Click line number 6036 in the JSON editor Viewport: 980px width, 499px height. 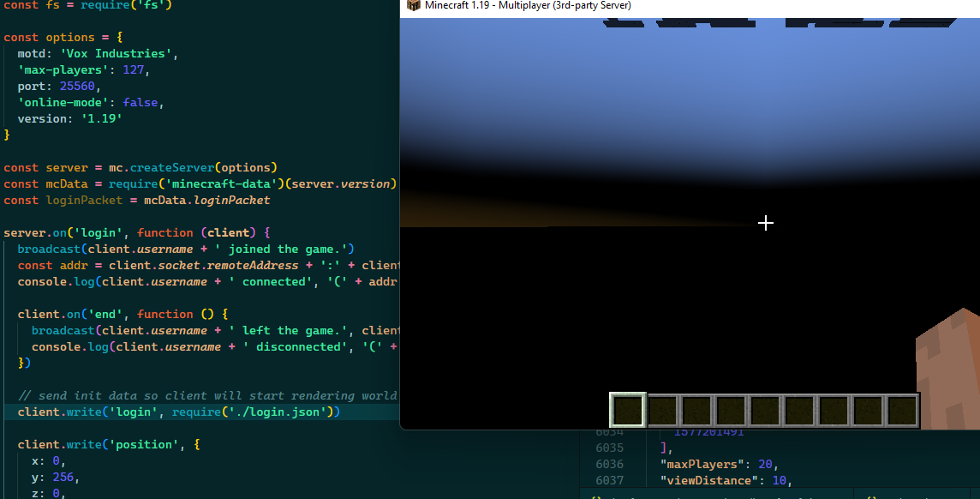pyautogui.click(x=609, y=464)
